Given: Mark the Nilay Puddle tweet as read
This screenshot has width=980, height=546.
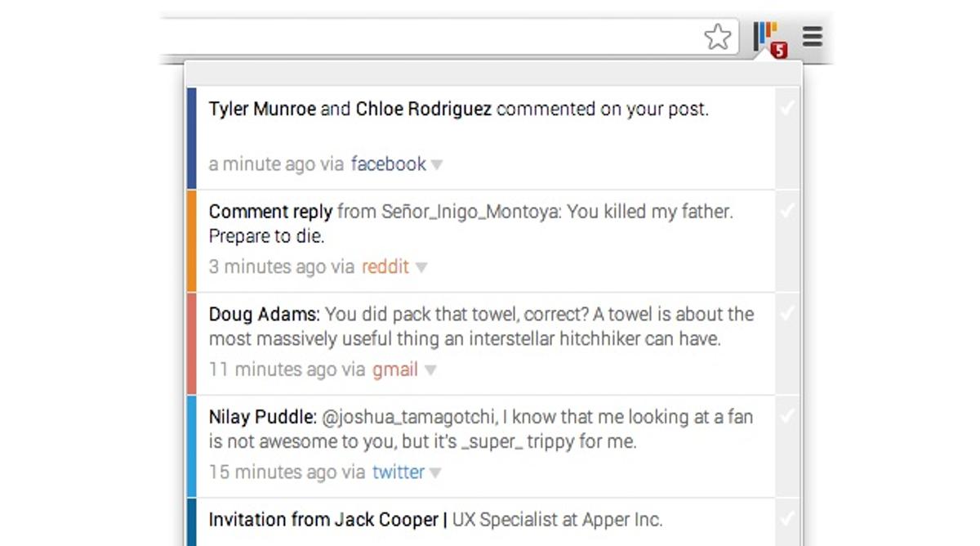Looking at the screenshot, I should (787, 417).
